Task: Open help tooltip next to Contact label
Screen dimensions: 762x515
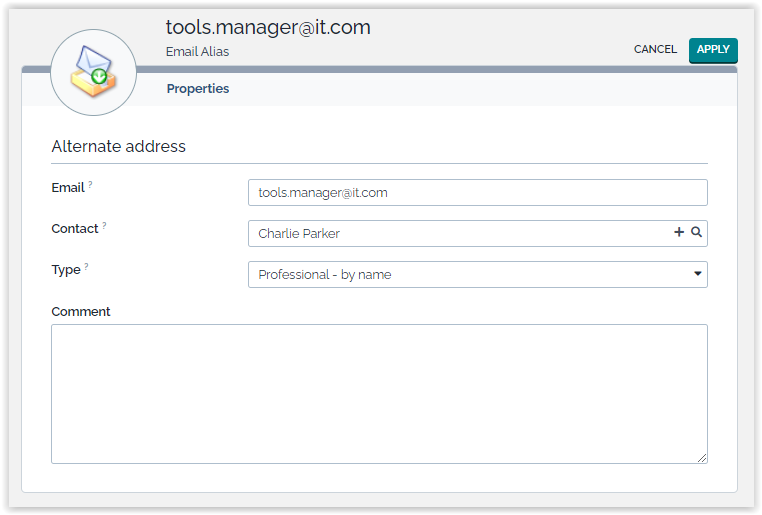Action: [x=104, y=225]
